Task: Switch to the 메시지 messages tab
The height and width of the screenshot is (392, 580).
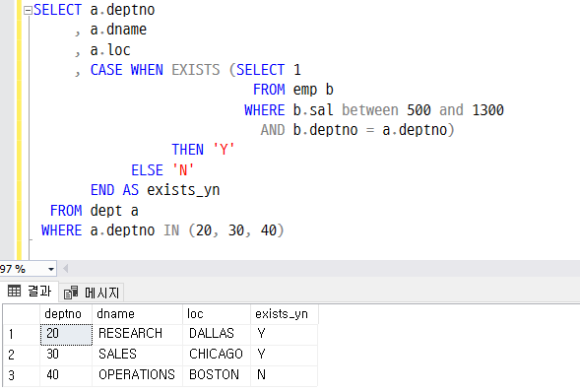Action: (x=92, y=293)
